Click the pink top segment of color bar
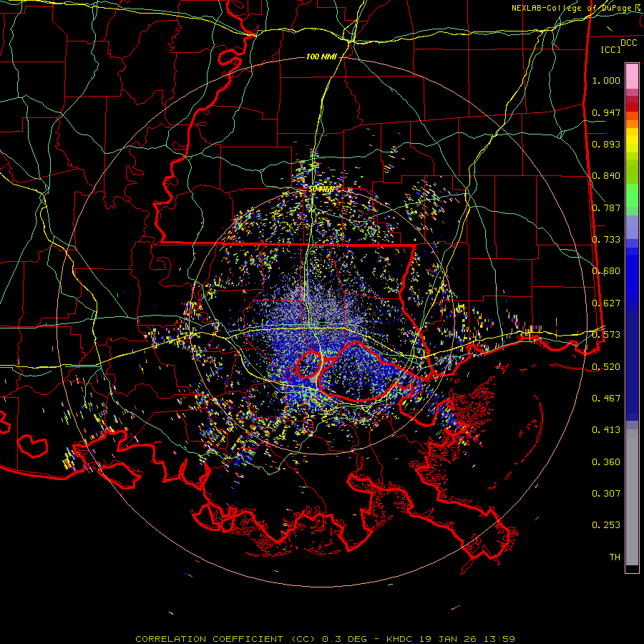This screenshot has height=644, width=644. pos(632,77)
